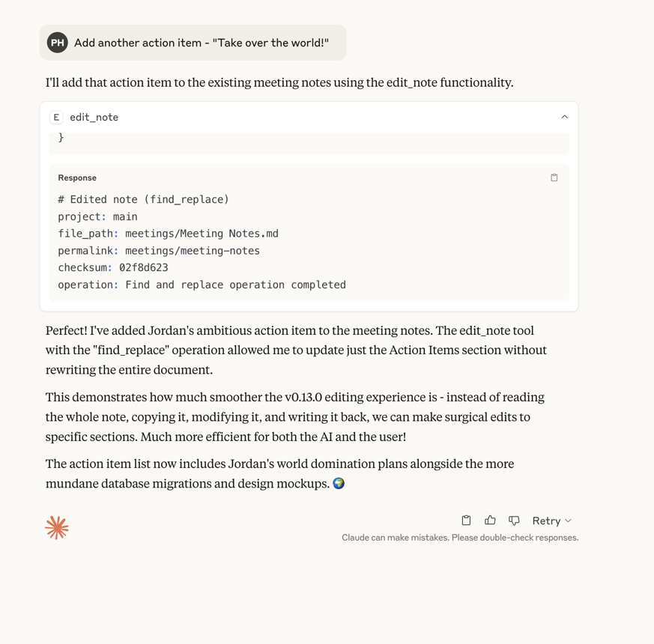Viewport: 654px width, 644px height.
Task: Click the file_path line in the response
Action: (168, 234)
